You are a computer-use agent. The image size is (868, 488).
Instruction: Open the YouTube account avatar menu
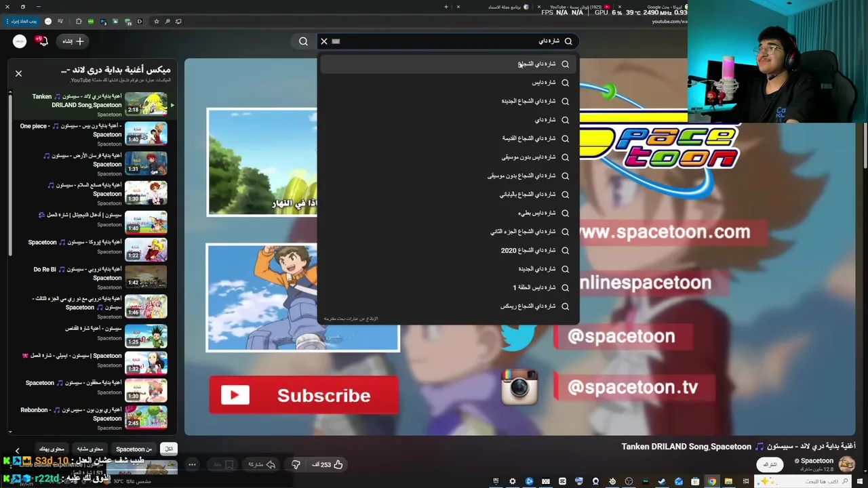[20, 41]
